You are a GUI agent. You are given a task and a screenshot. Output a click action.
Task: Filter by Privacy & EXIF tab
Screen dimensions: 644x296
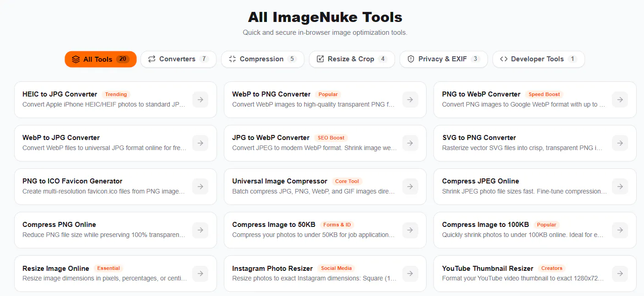click(444, 59)
